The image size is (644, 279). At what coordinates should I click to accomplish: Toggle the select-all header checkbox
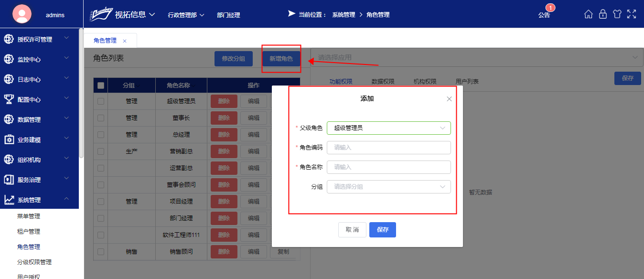[x=101, y=86]
